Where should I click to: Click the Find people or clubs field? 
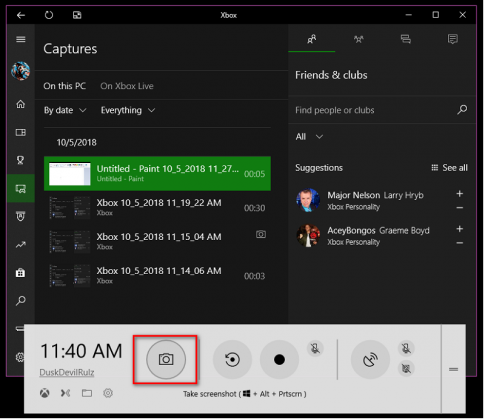click(x=381, y=110)
